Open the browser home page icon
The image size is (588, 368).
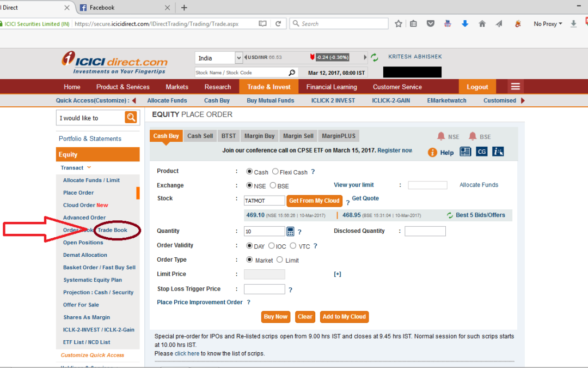[x=482, y=23]
